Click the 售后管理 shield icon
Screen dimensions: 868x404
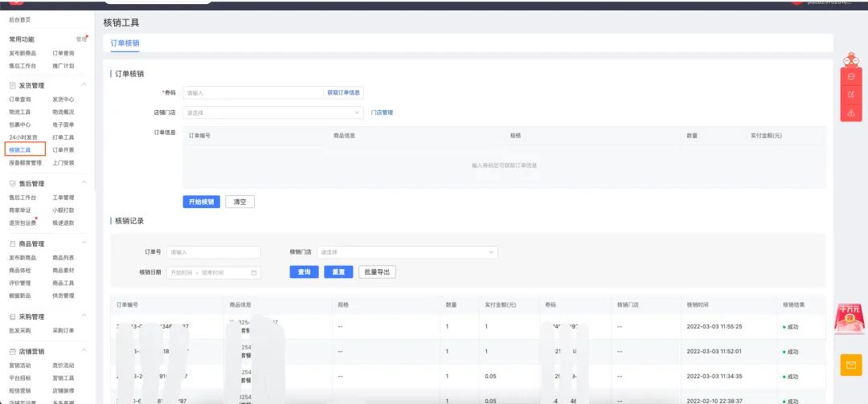pos(13,183)
